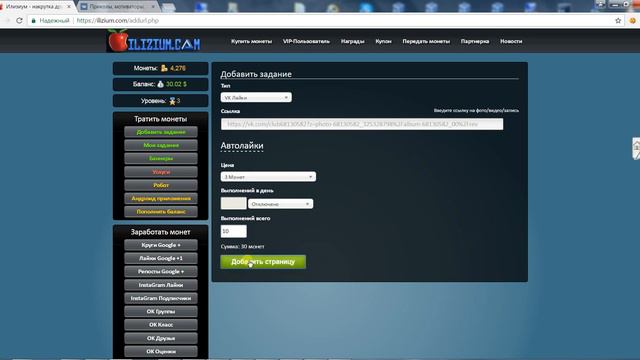Click OK Группы button

[161, 311]
